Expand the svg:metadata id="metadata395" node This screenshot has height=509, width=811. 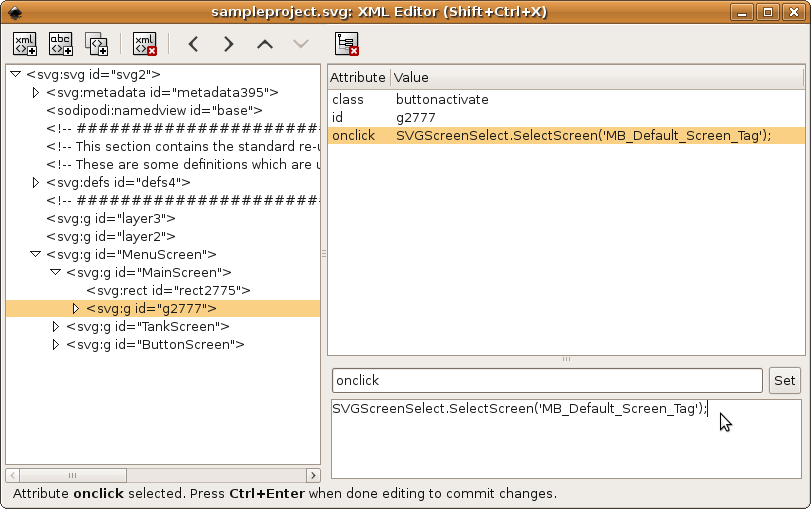(36, 93)
